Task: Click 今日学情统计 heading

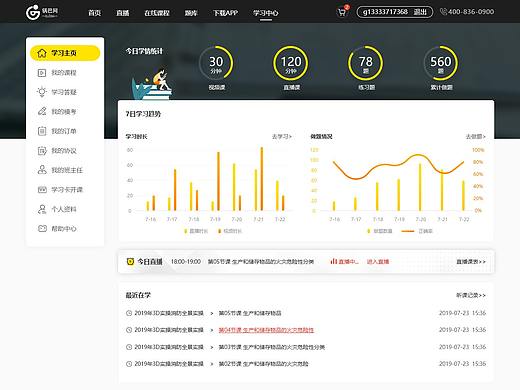Action: (x=144, y=51)
